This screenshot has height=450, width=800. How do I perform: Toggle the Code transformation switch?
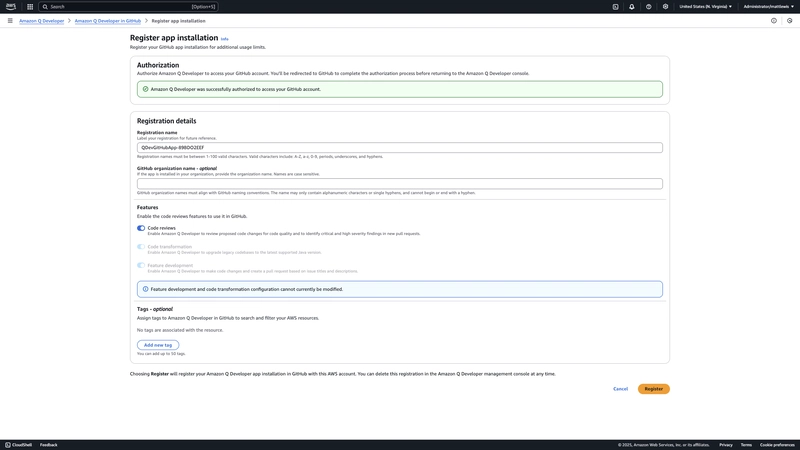tap(141, 246)
